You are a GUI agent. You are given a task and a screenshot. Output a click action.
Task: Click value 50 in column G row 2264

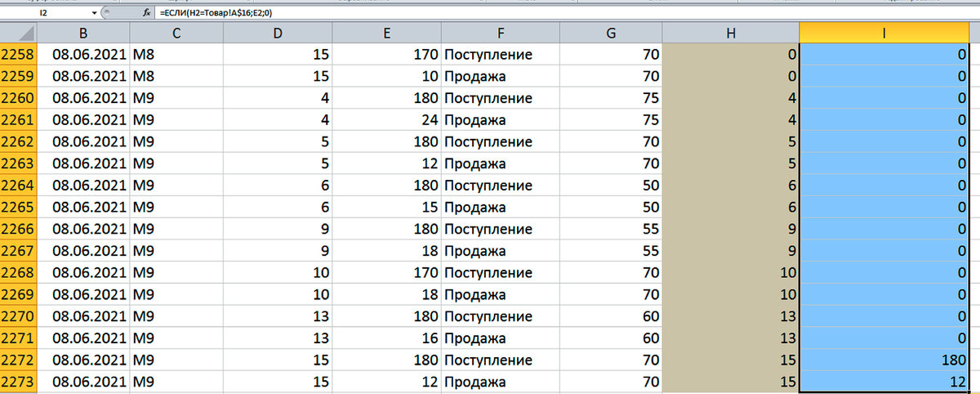(651, 186)
